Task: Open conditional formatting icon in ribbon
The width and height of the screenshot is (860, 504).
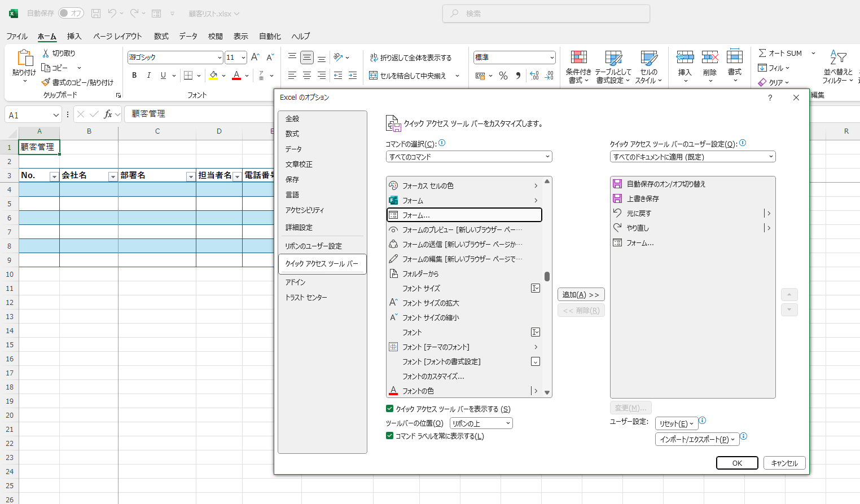Action: click(578, 67)
